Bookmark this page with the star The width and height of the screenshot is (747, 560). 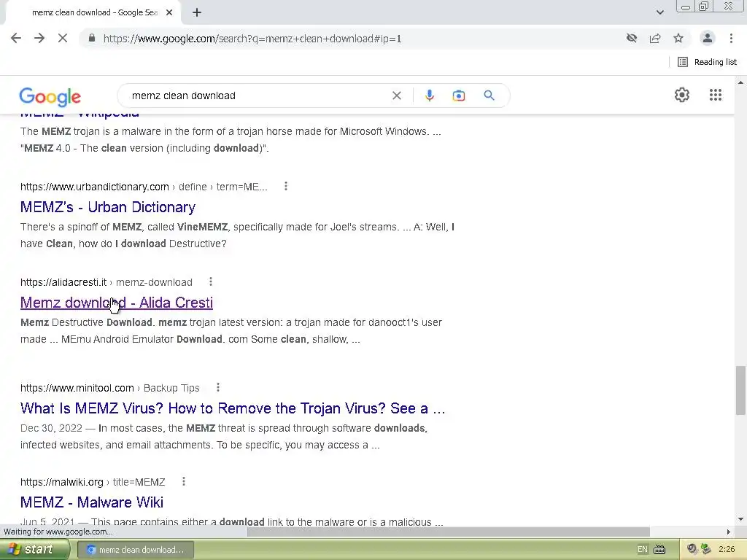tap(678, 38)
